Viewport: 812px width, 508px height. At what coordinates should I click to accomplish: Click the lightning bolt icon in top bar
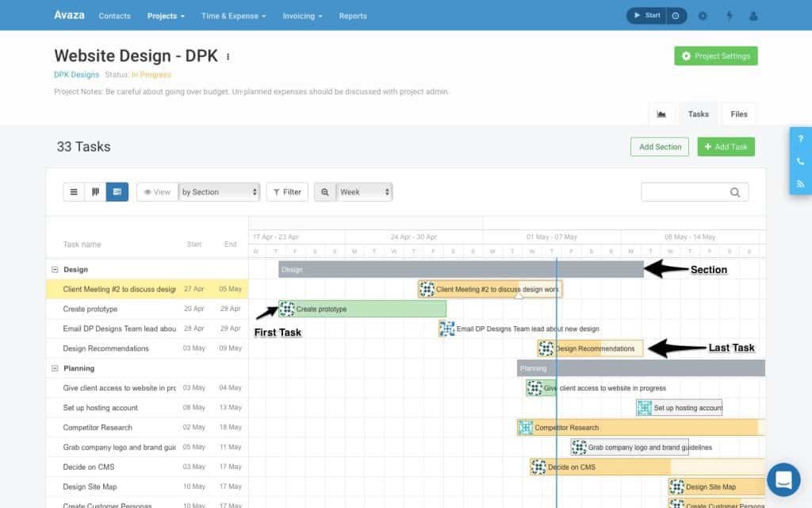(x=730, y=15)
